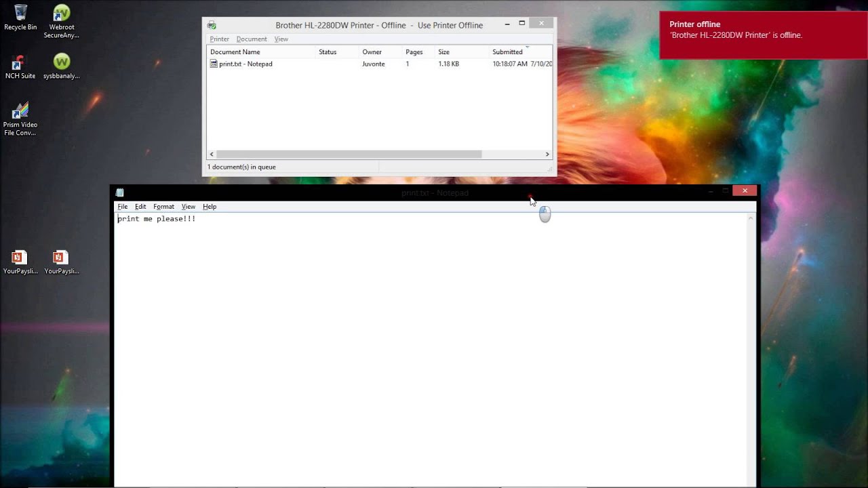Click the Notepad icon in the Notepad title bar
The height and width of the screenshot is (488, 868).
[120, 192]
